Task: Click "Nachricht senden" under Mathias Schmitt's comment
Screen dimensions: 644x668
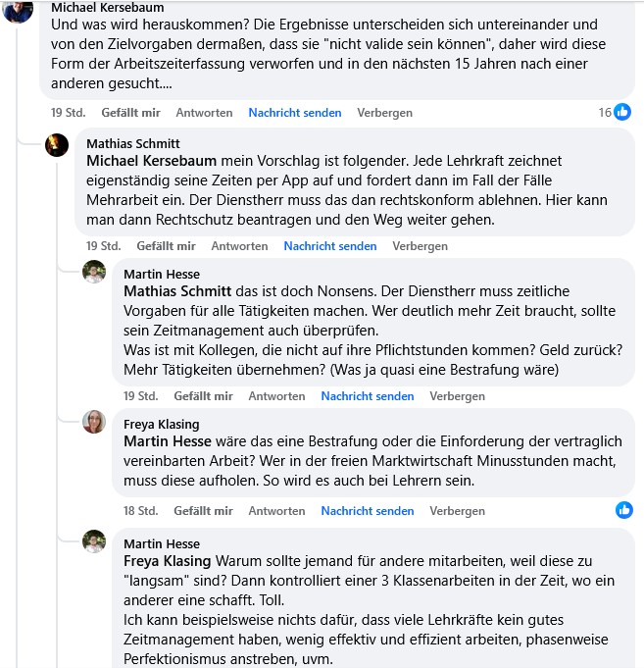Action: tap(330, 246)
